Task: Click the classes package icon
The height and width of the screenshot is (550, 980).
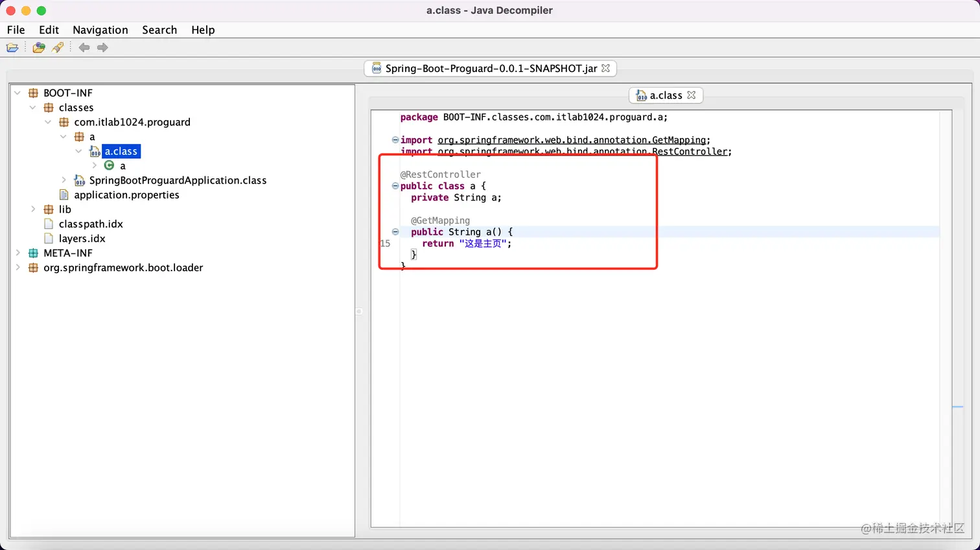Action: [49, 108]
